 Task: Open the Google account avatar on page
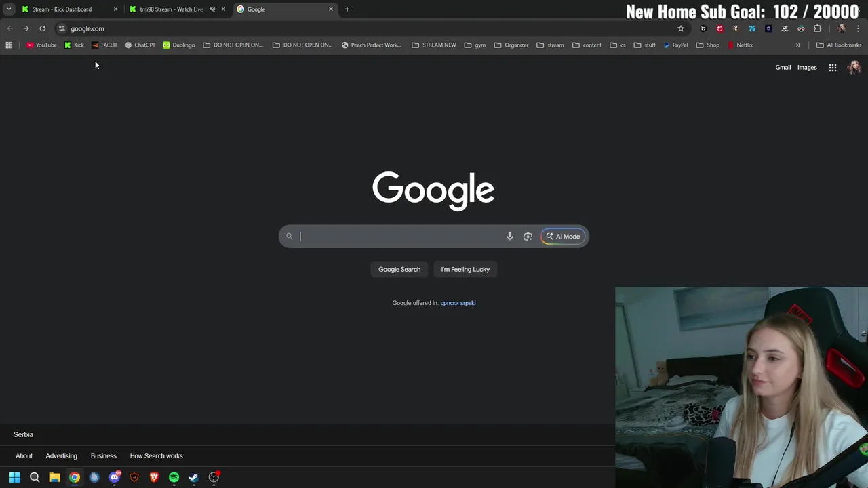pyautogui.click(x=854, y=67)
